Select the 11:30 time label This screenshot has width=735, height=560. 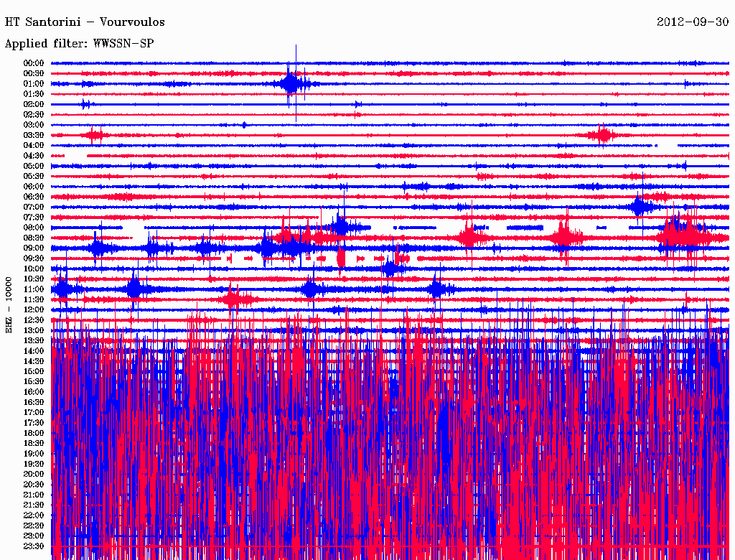coord(34,299)
